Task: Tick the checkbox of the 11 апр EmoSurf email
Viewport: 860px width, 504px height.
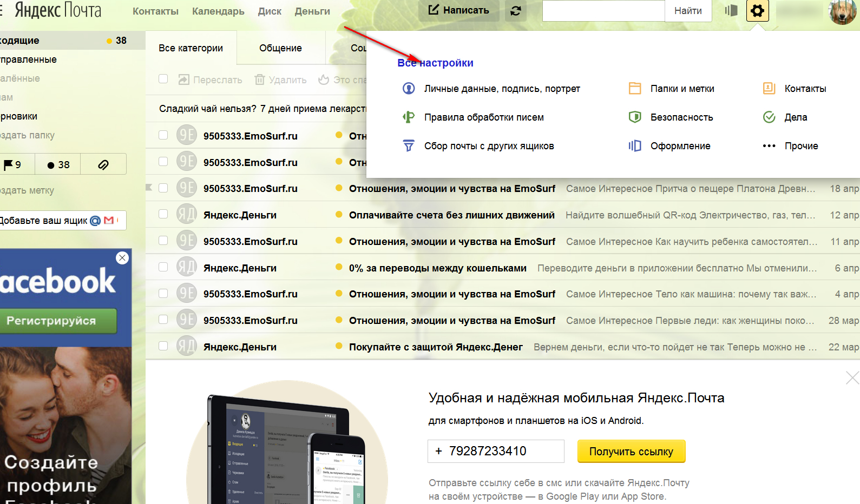Action: 163,241
